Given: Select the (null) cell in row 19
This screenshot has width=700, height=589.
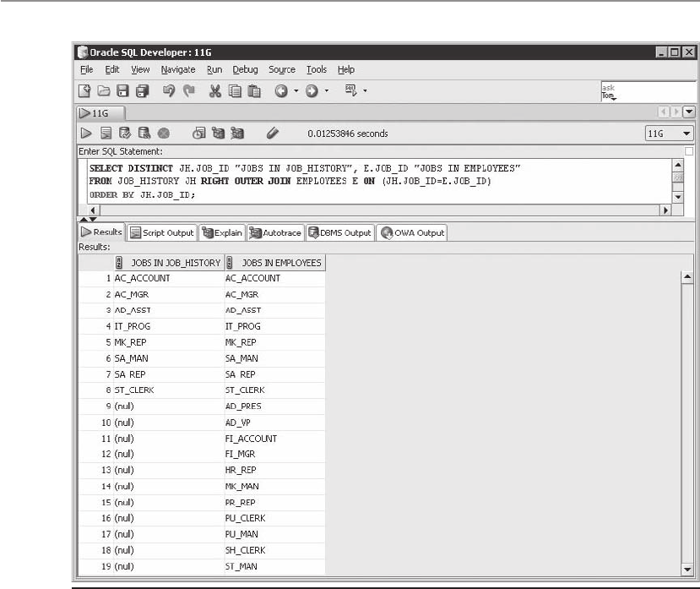Looking at the screenshot, I should coord(169,566).
